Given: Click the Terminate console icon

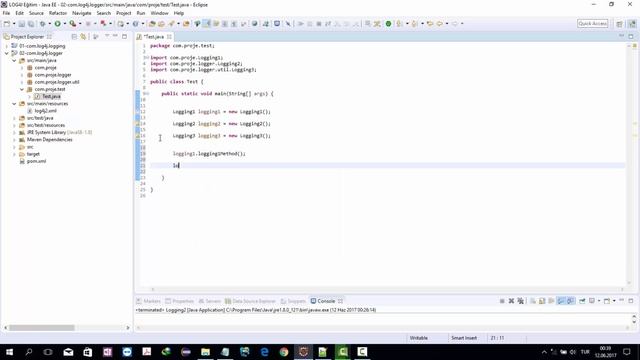Looking at the screenshot, I should 502,301.
